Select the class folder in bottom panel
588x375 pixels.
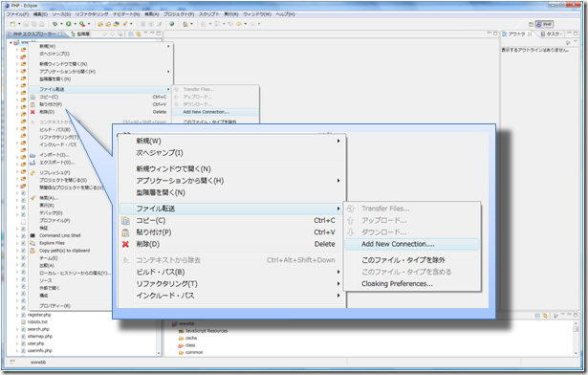[190, 345]
